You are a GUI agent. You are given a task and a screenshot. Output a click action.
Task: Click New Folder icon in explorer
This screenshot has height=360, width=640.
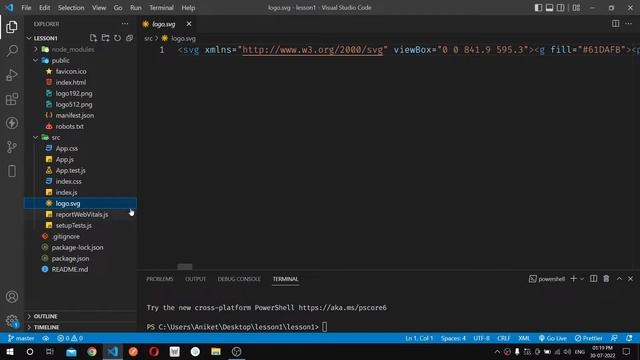coord(105,38)
